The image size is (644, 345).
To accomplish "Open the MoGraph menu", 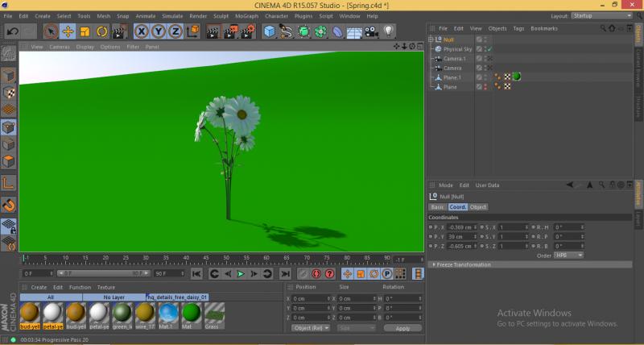I will click(246, 16).
